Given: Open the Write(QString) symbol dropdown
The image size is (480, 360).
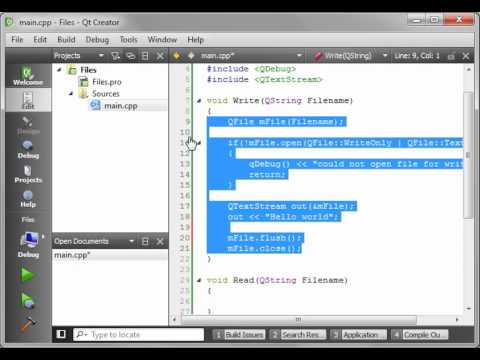Looking at the screenshot, I should [385, 56].
